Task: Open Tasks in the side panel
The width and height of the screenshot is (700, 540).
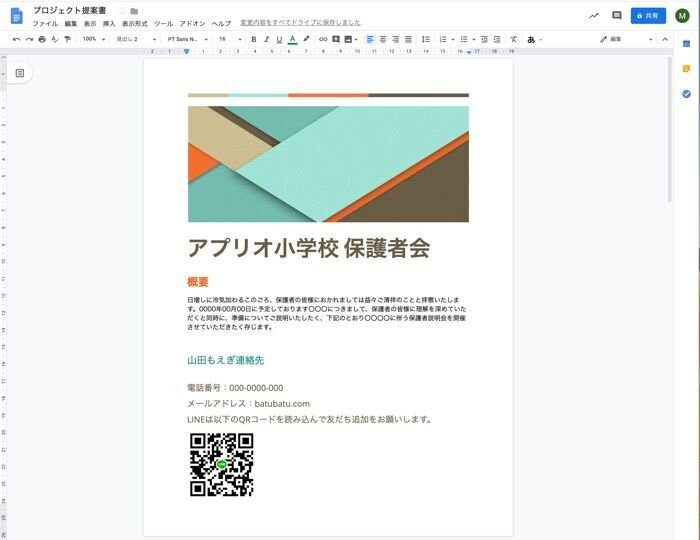Action: coord(686,94)
